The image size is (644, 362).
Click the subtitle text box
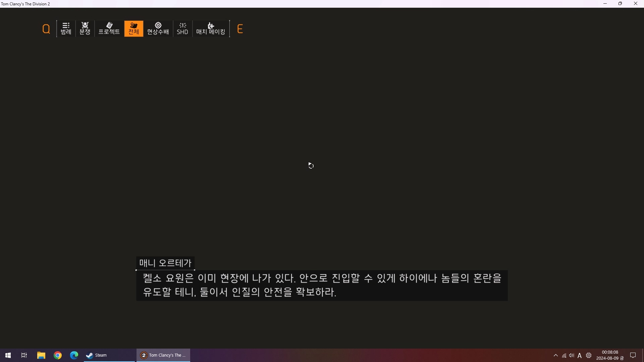322,285
